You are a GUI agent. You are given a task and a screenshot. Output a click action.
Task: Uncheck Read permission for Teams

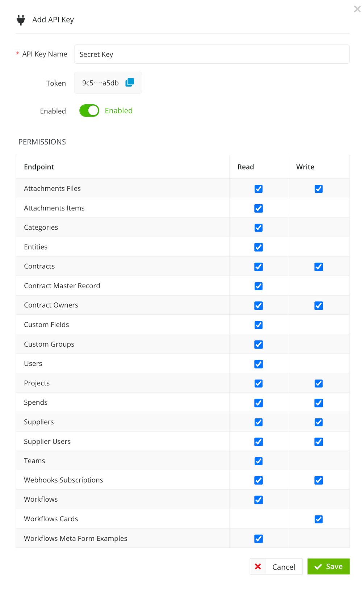(258, 461)
